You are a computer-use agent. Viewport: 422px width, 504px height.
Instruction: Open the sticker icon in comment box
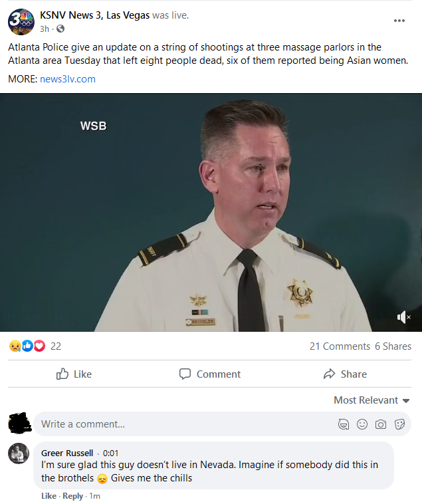click(x=399, y=424)
